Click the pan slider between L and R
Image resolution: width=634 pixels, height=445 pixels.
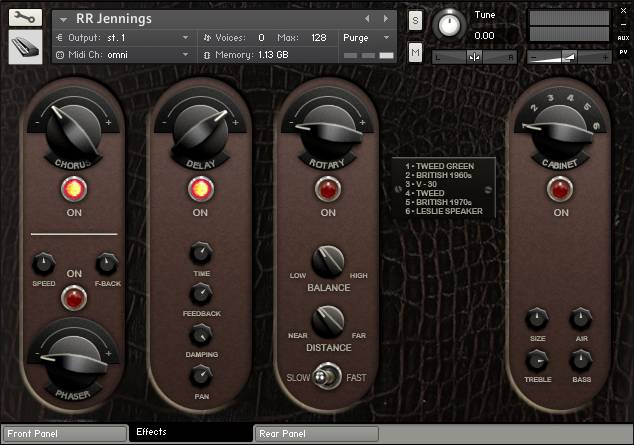pos(474,57)
